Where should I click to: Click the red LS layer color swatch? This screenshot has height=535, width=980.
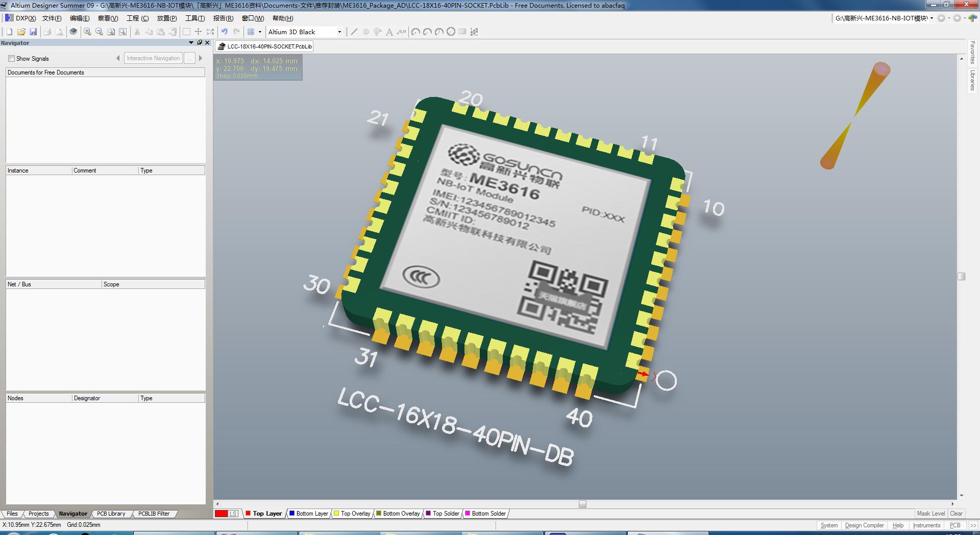click(221, 514)
